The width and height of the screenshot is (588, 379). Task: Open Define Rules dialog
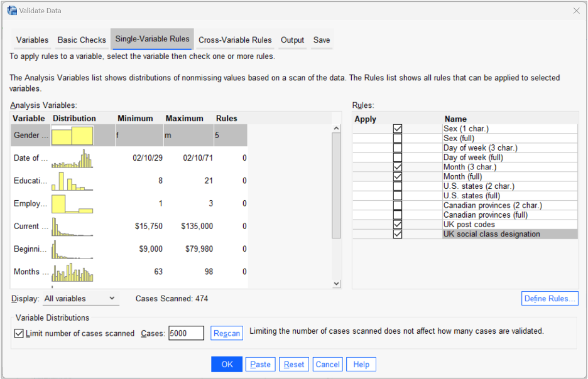[x=550, y=299]
